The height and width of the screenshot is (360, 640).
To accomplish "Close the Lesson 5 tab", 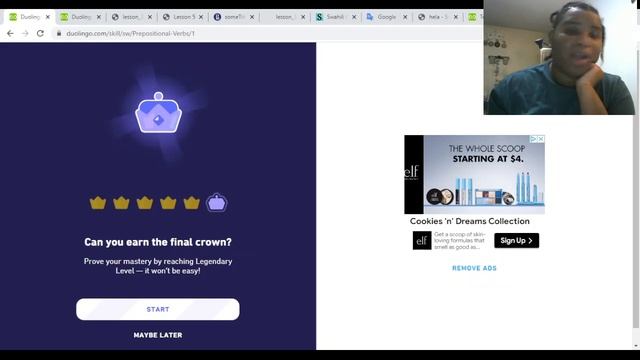I will coord(201,17).
